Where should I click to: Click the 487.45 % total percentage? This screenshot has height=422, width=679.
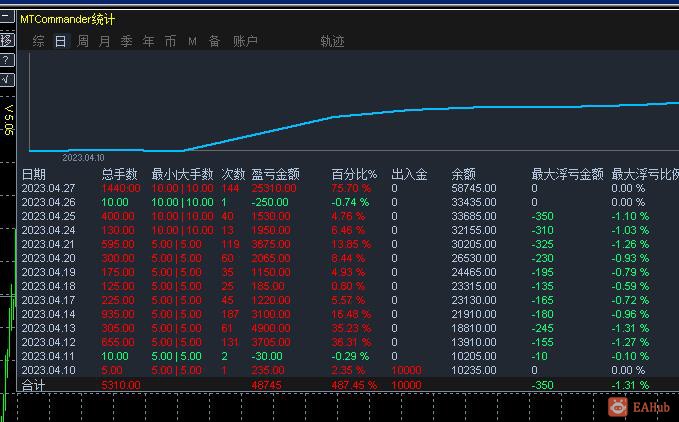point(354,385)
